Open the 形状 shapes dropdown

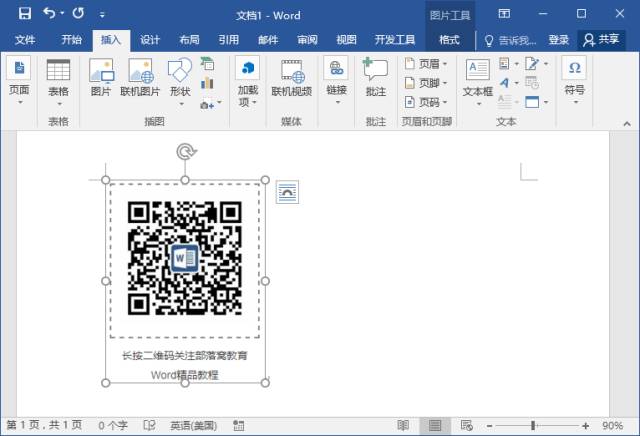[180, 78]
